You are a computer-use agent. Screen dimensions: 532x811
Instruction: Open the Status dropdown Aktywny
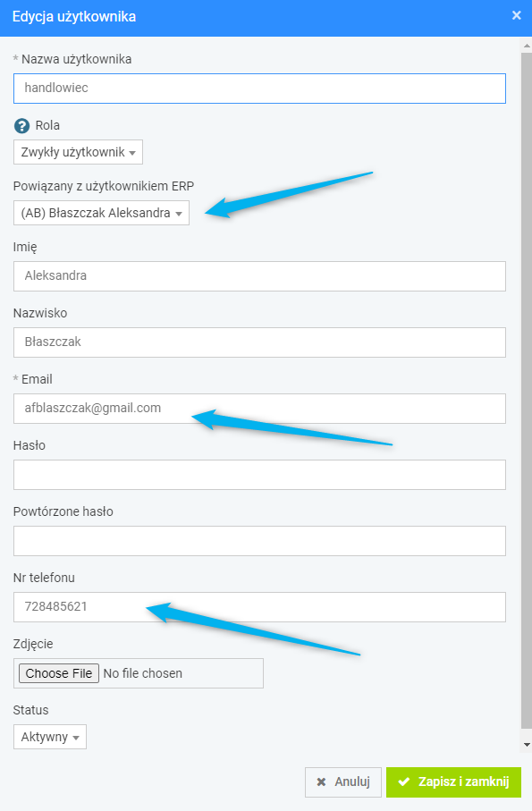click(50, 737)
